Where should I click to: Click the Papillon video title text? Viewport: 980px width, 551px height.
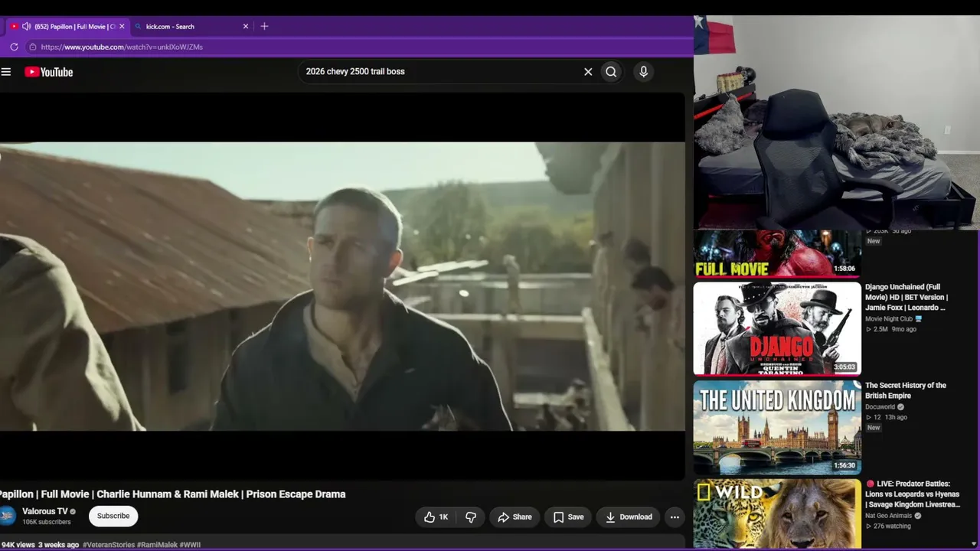(x=172, y=494)
